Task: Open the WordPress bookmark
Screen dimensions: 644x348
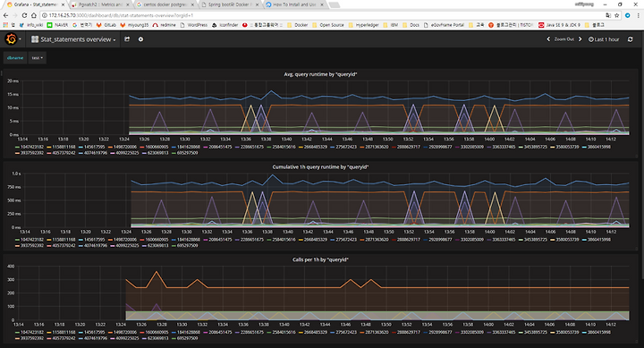Action: [x=194, y=25]
